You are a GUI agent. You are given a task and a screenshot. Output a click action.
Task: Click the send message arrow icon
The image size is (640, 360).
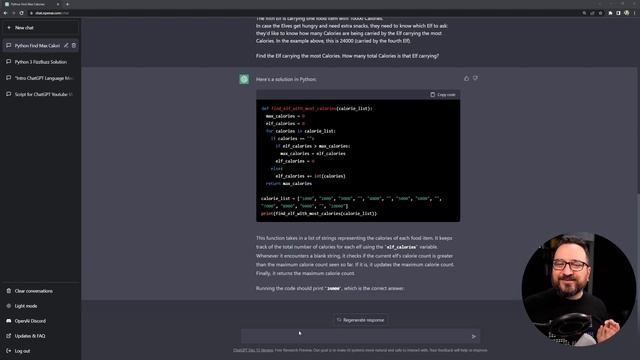[473, 337]
